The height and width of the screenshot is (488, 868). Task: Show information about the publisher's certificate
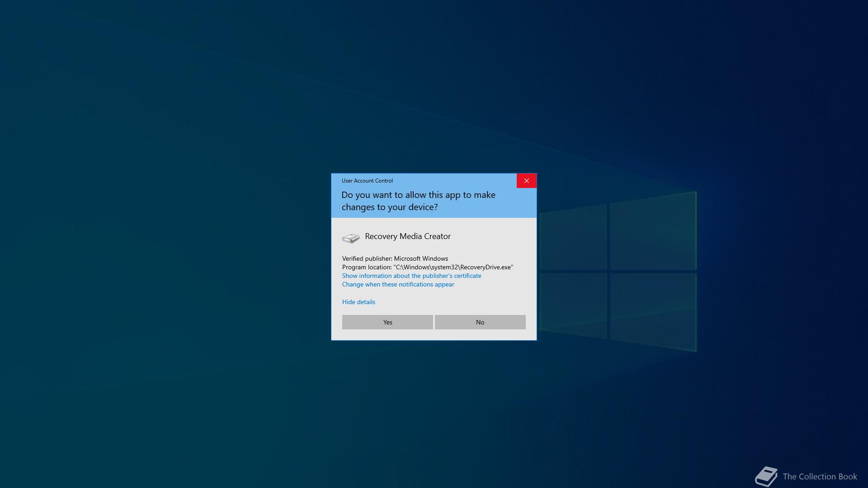point(411,276)
